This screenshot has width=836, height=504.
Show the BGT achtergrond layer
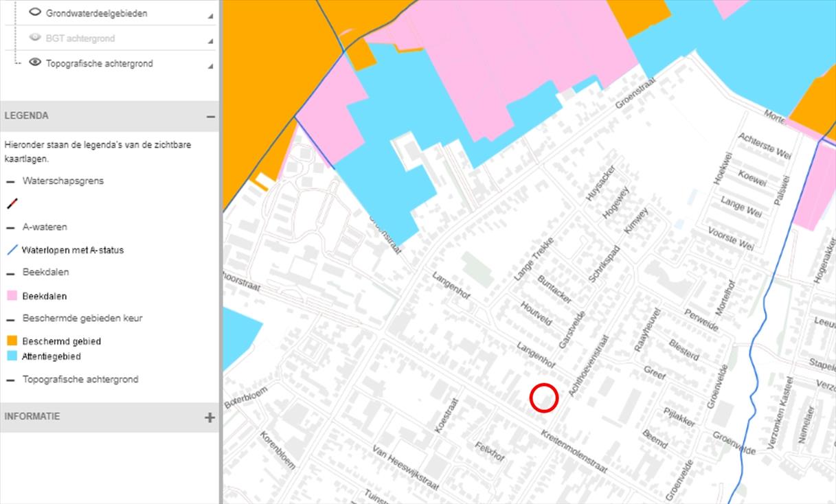click(35, 38)
